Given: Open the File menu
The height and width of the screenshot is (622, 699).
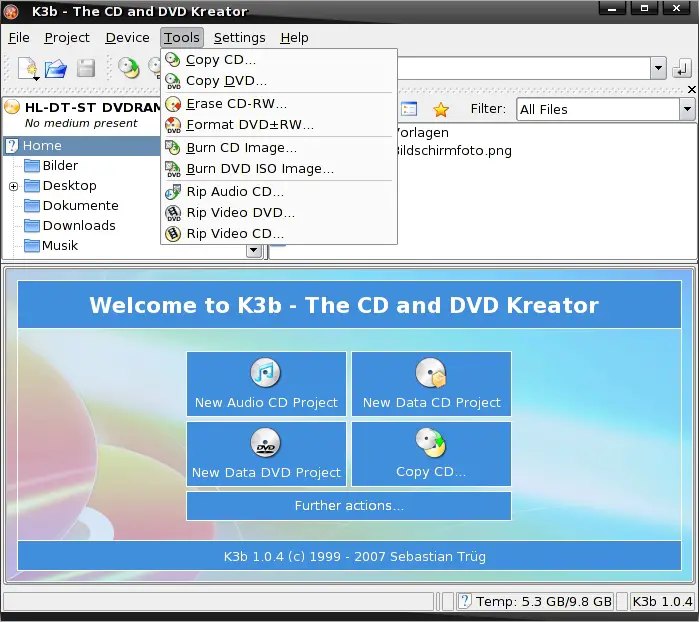Looking at the screenshot, I should point(19,38).
